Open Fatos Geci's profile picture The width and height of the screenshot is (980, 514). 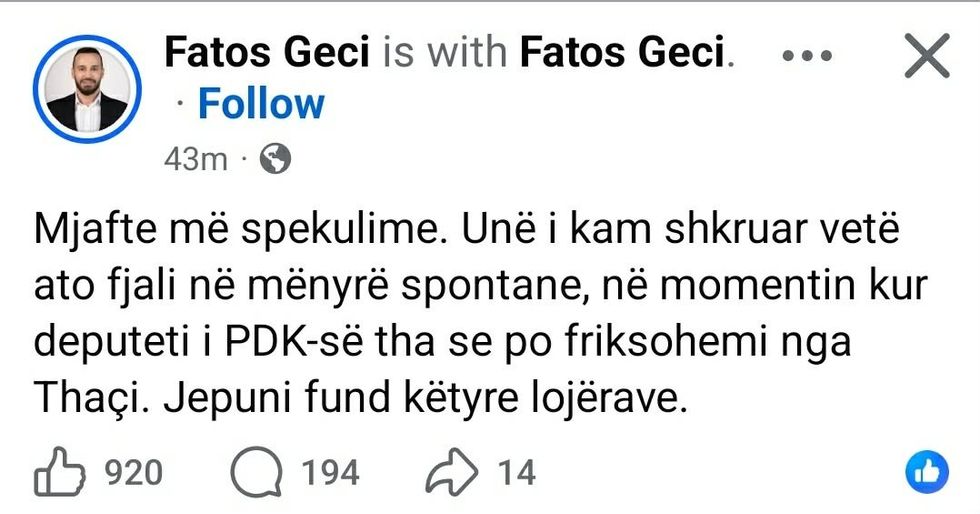pyautogui.click(x=87, y=89)
